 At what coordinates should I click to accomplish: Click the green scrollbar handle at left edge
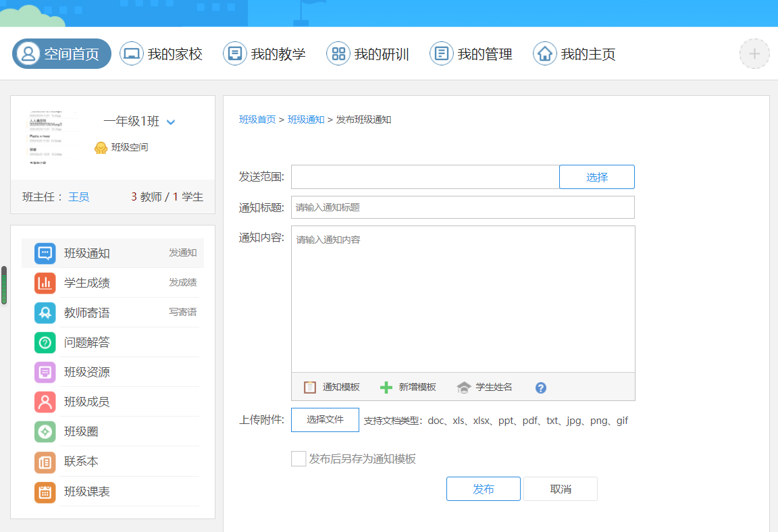[x=4, y=286]
